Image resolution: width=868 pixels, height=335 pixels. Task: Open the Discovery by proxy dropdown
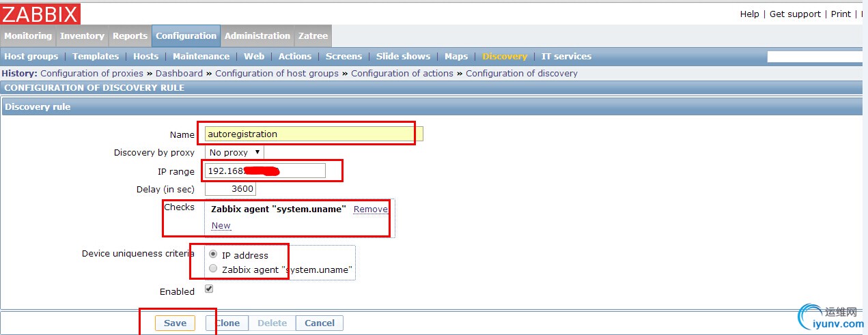(x=234, y=152)
